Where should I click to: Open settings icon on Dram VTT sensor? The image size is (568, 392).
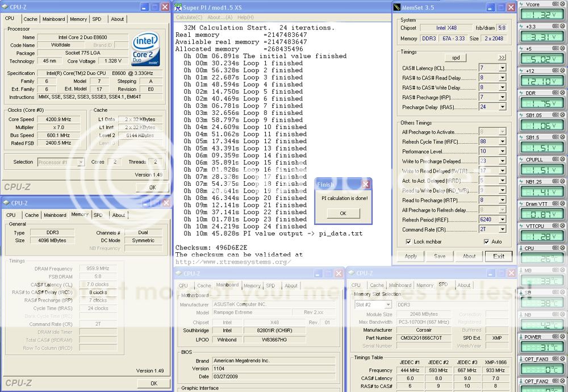(555, 203)
